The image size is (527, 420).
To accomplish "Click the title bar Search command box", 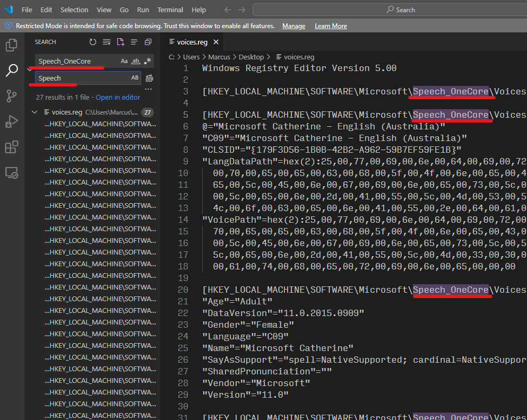I will coord(390,10).
